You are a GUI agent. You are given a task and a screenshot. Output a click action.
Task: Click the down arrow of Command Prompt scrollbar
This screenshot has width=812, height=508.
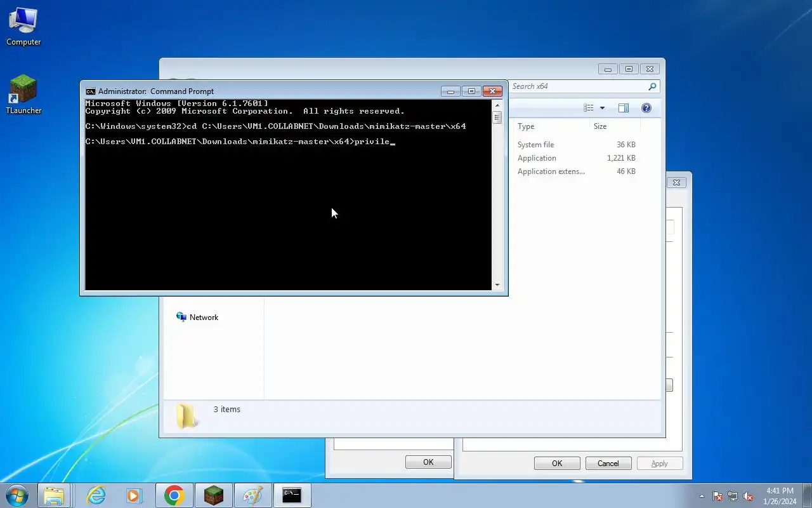point(497,285)
